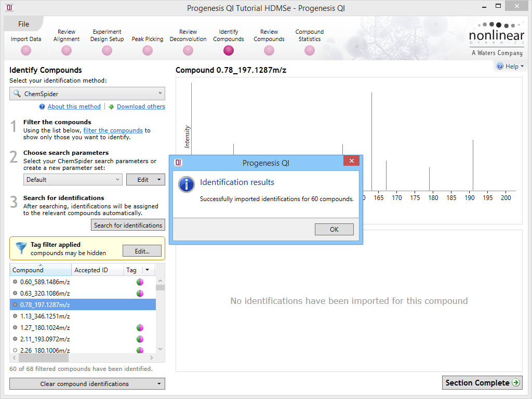Click the Review Deconvolution step circle

[x=188, y=50]
